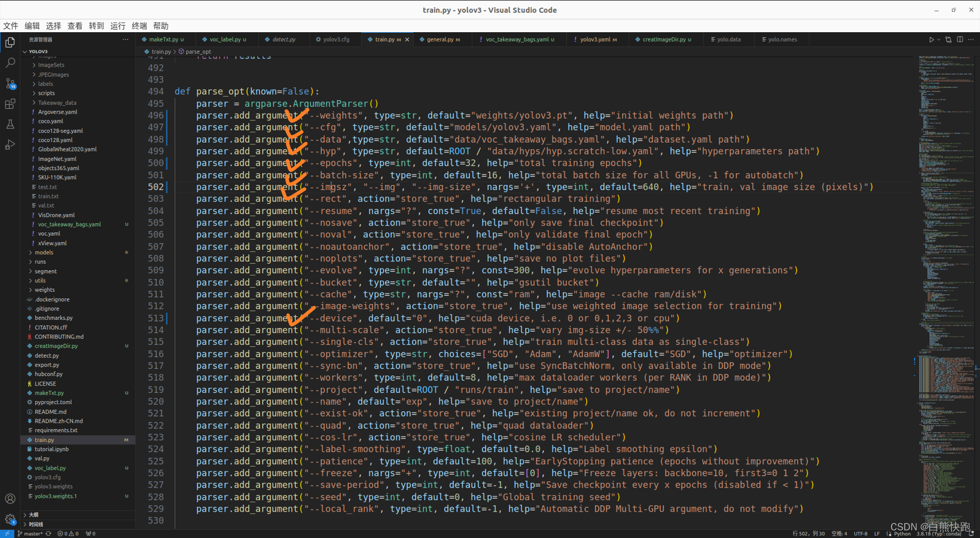This screenshot has height=538, width=980.
Task: Open the Testing flask view
Action: tap(10, 125)
